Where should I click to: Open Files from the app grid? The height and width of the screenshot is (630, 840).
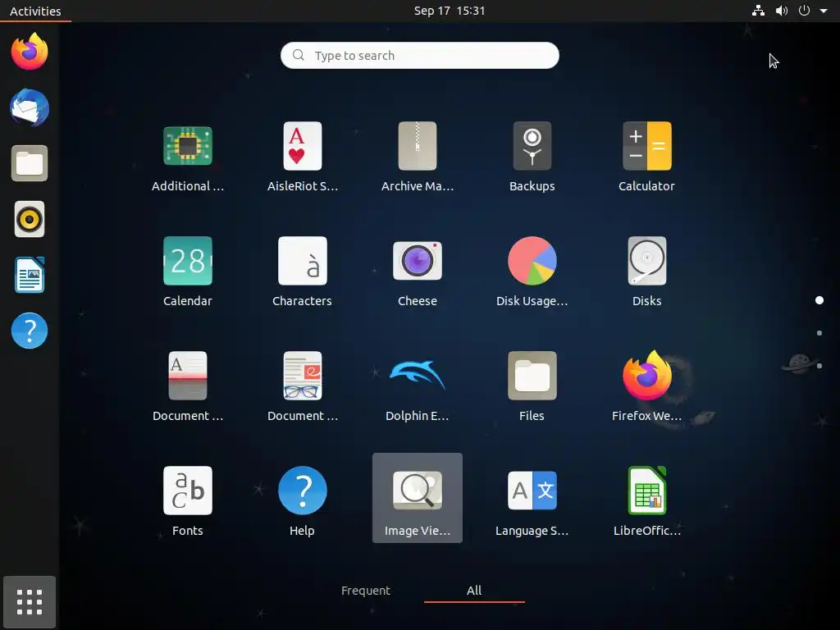pyautogui.click(x=532, y=387)
